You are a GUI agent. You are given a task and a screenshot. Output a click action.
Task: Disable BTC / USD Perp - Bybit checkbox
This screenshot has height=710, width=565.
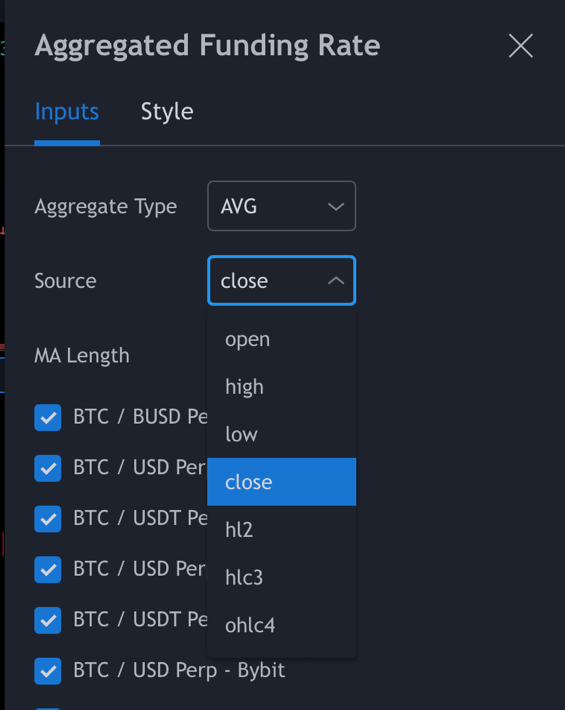point(48,671)
